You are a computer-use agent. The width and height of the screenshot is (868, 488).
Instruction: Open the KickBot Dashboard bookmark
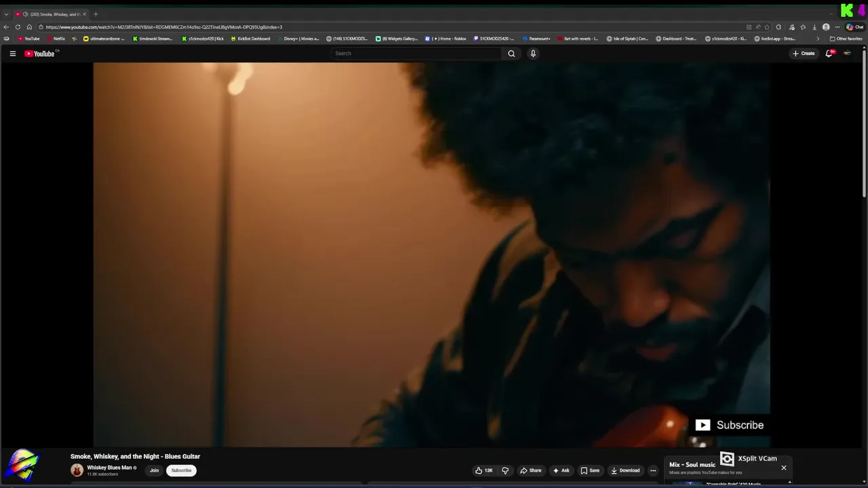[250, 39]
